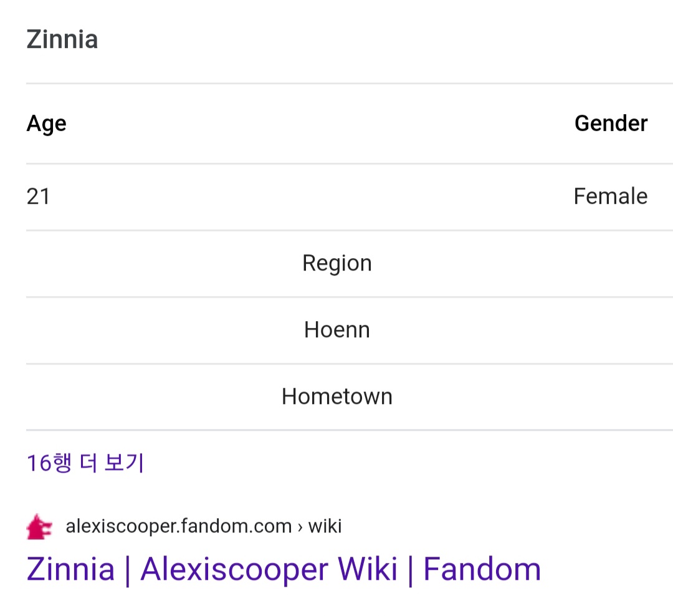This screenshot has height=616, width=673.
Task: Click the Gender column header
Action: [x=611, y=123]
